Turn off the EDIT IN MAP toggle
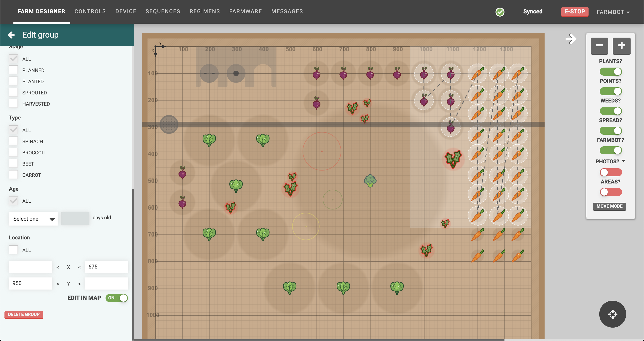 click(x=117, y=298)
